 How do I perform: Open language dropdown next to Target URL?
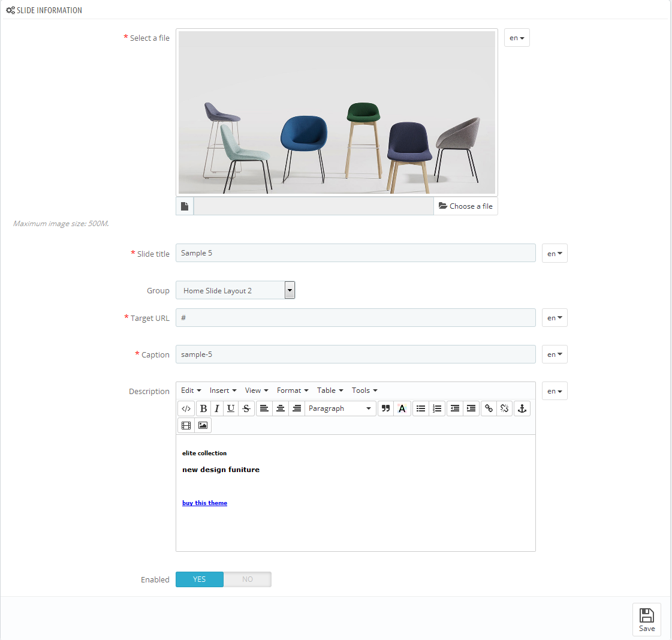coord(555,318)
